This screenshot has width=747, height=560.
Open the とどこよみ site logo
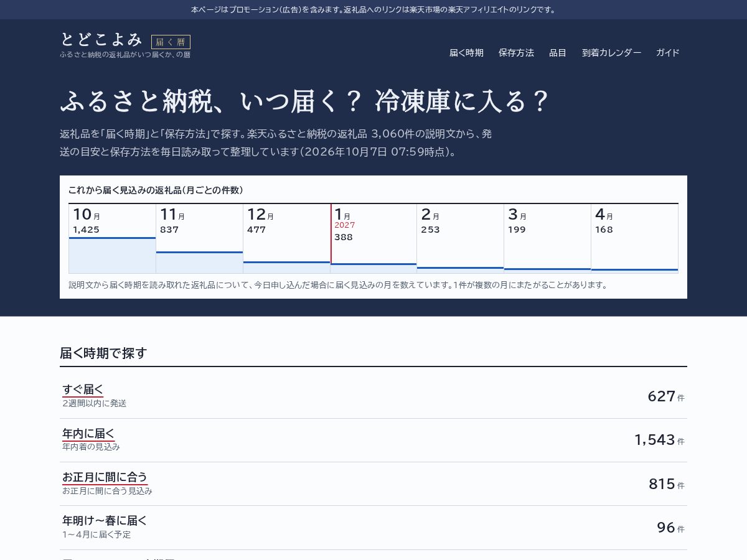coord(101,40)
